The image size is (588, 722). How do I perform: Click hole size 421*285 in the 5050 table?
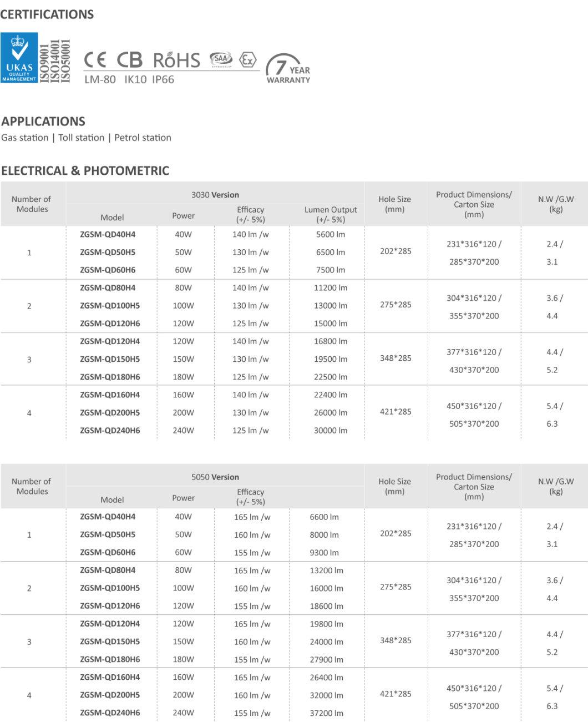click(x=396, y=694)
